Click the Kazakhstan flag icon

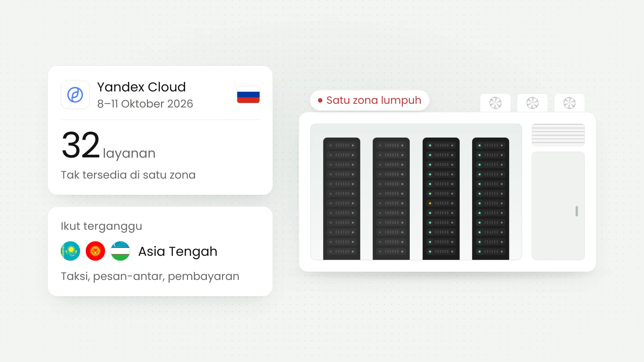point(71,251)
